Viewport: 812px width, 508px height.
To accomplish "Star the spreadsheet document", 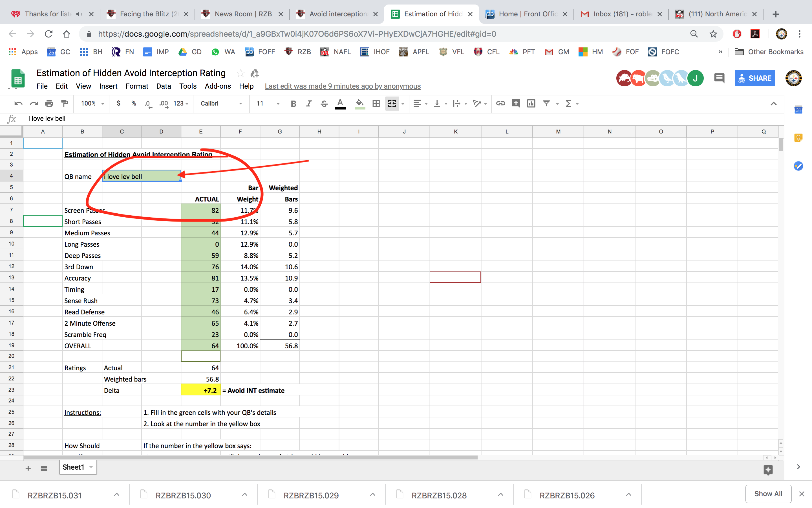I will pos(240,73).
